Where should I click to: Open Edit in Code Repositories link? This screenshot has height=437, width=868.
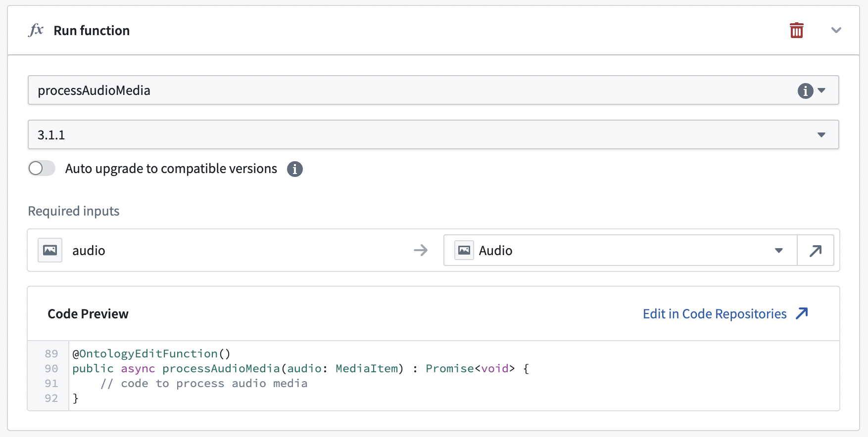[715, 314]
